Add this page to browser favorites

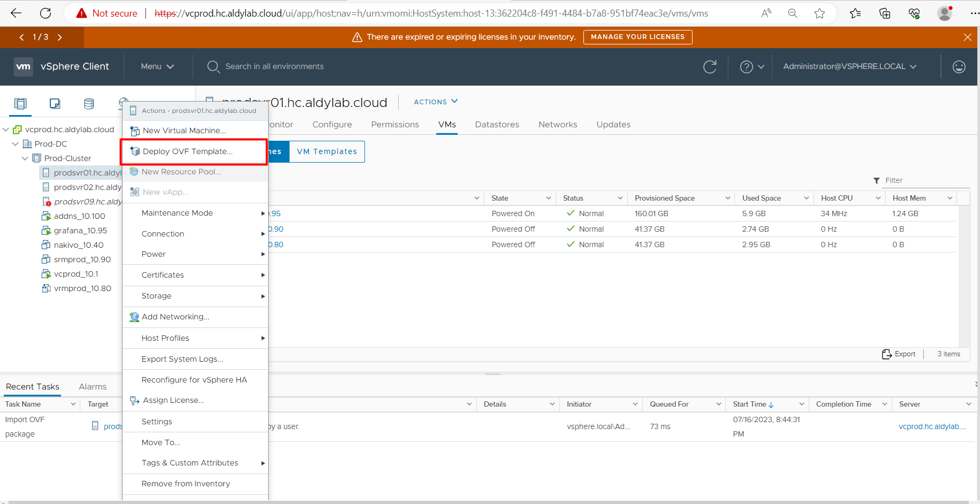click(819, 13)
